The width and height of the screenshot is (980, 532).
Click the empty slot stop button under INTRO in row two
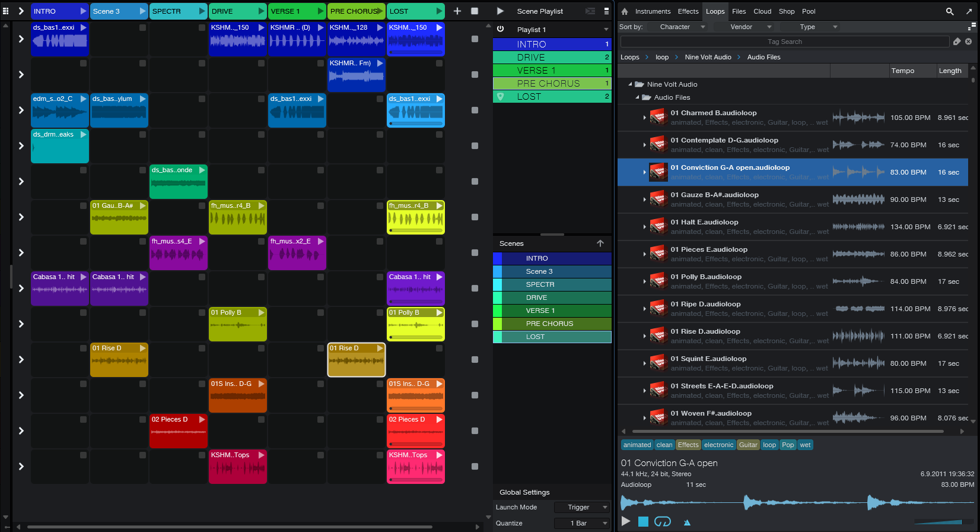click(83, 63)
